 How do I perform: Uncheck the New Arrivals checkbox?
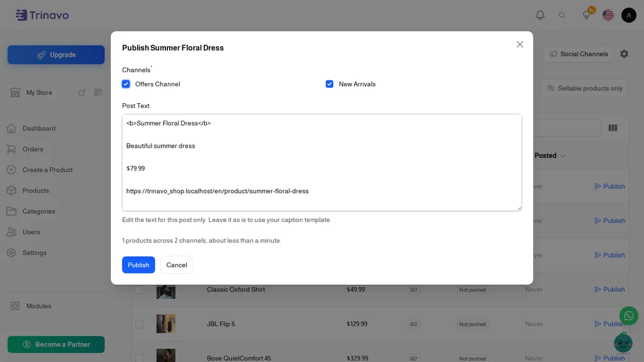330,84
